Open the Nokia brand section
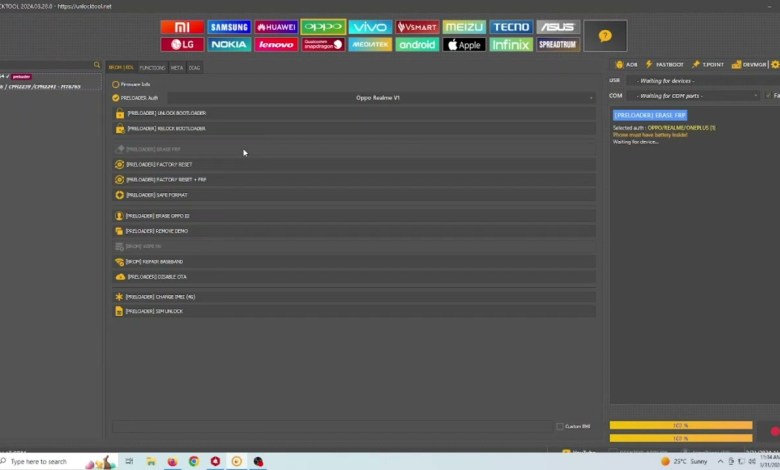This screenshot has height=470, width=780. (229, 45)
